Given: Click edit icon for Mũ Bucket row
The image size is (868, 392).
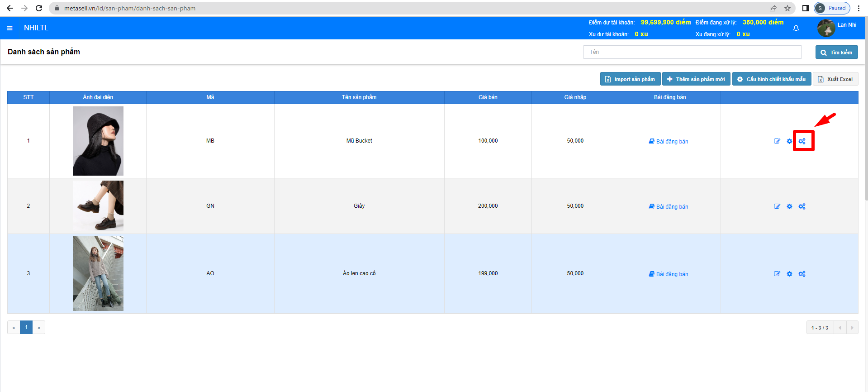Looking at the screenshot, I should coord(777,141).
